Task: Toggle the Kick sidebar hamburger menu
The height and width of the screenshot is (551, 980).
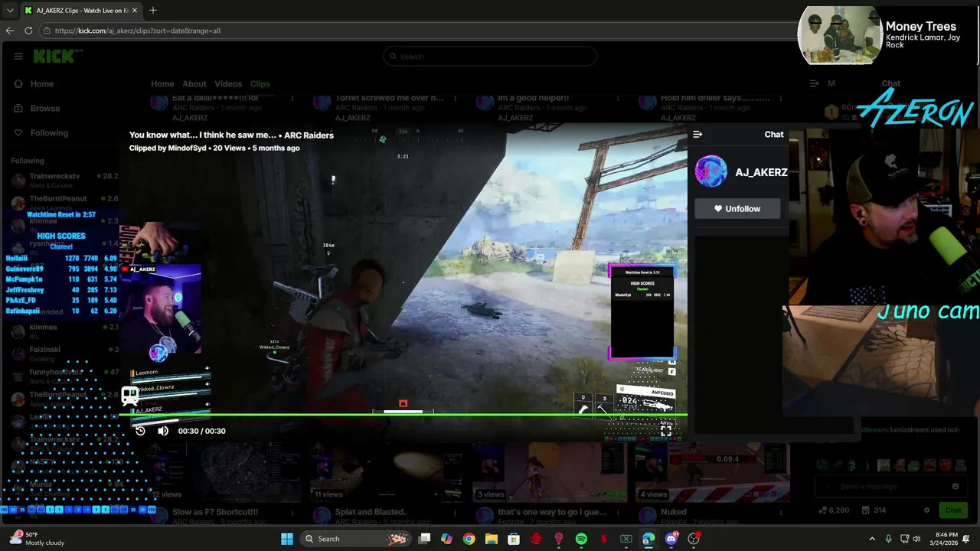Action: 18,56
